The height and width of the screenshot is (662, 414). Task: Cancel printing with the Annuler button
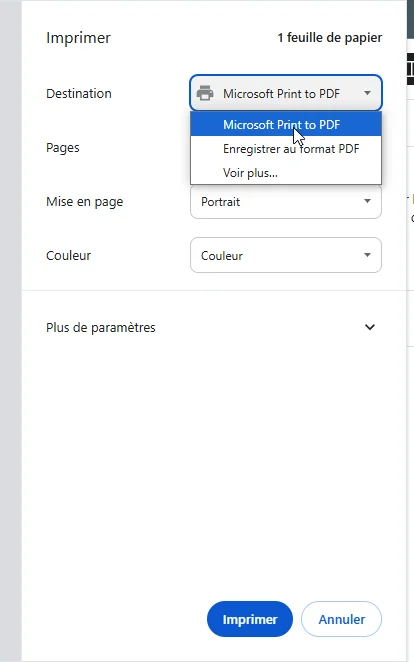pos(341,619)
